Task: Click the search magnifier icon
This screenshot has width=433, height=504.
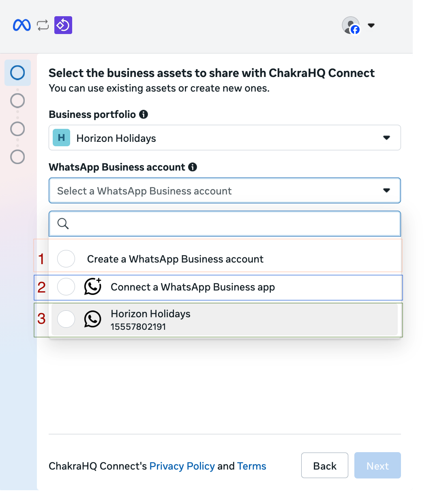Action: point(63,223)
